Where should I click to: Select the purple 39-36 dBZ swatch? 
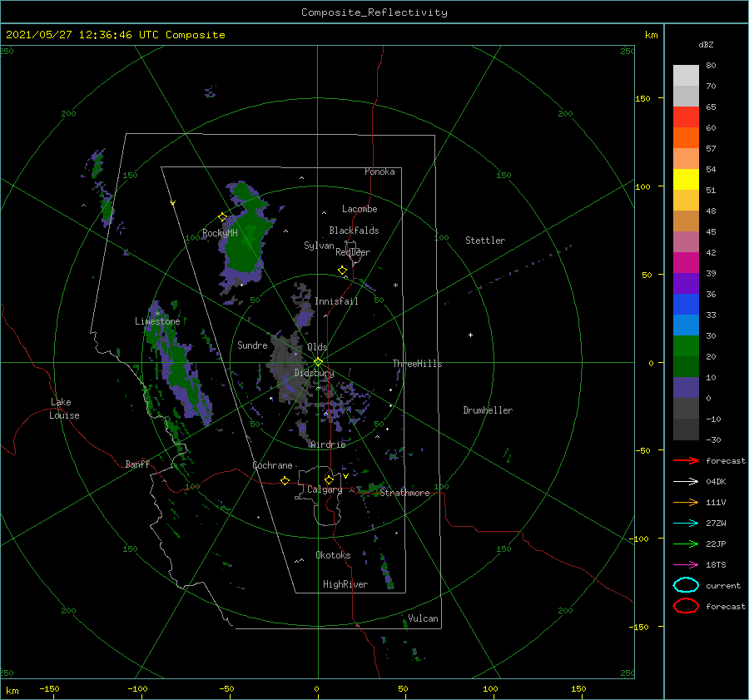click(x=686, y=283)
